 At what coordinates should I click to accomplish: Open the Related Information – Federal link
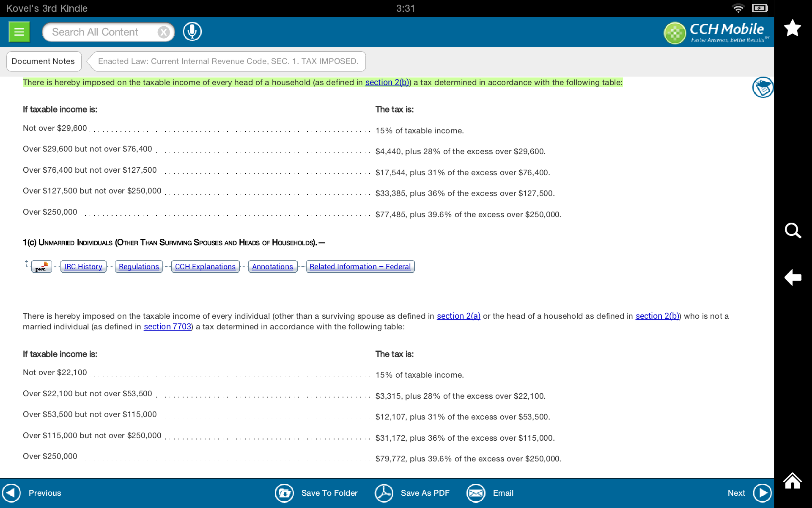point(360,267)
